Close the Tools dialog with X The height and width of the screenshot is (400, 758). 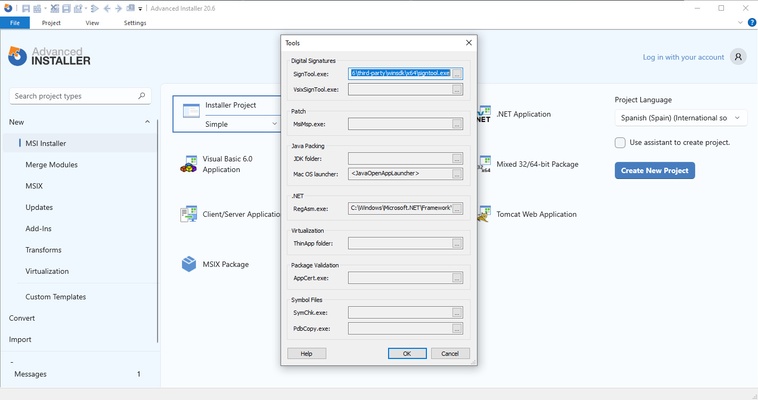pyautogui.click(x=468, y=43)
